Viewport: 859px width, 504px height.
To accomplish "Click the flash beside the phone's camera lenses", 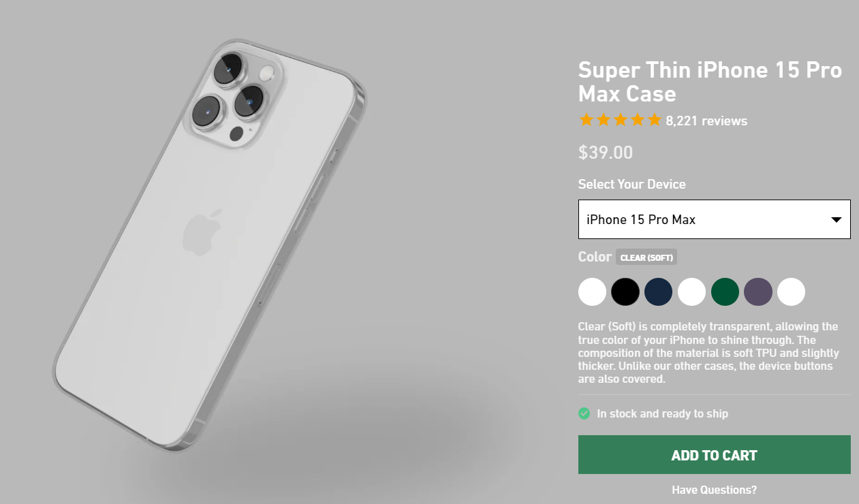I will pyautogui.click(x=266, y=74).
